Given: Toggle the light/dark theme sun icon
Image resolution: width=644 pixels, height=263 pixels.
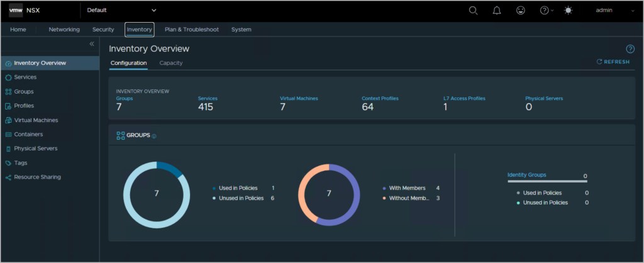Looking at the screenshot, I should coord(569,11).
